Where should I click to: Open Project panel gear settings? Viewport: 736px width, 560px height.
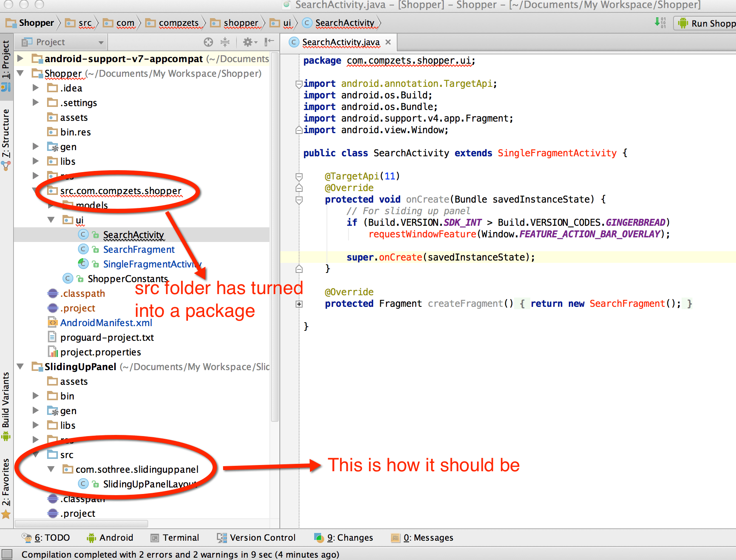point(249,42)
